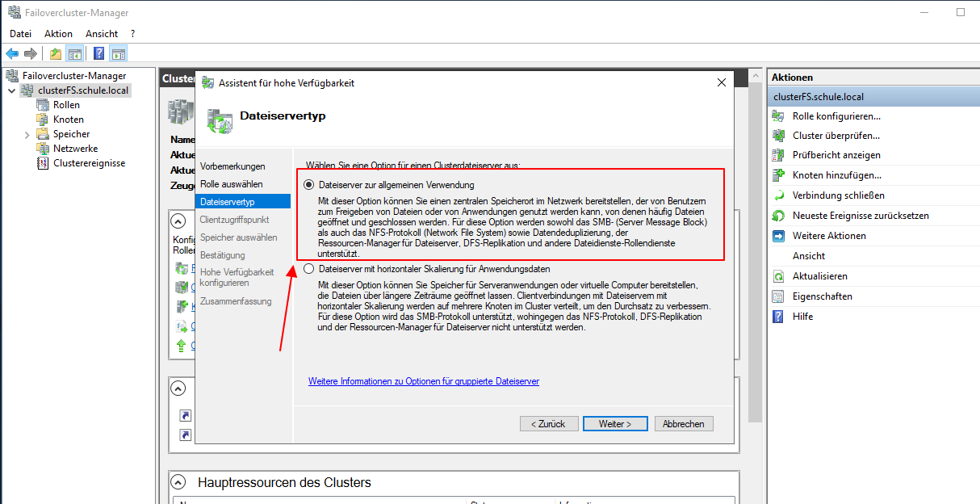980x504 pixels.
Task: Click the Weiter button in the wizard
Action: (x=614, y=423)
